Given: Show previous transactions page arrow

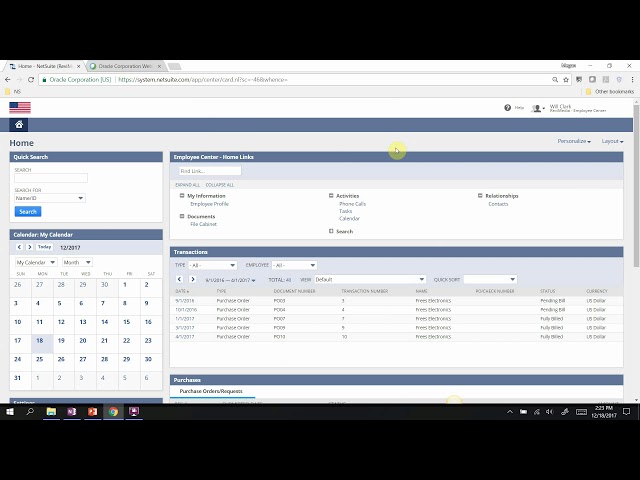Looking at the screenshot, I should tap(179, 279).
